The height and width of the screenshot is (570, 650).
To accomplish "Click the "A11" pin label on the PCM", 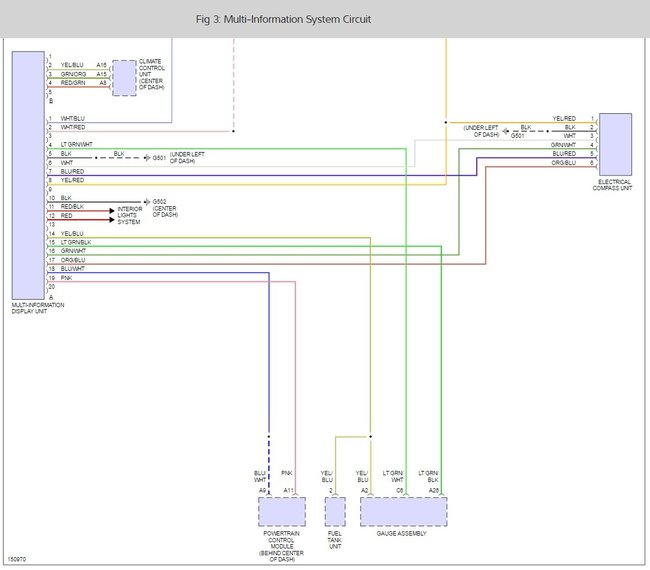I will tap(289, 490).
